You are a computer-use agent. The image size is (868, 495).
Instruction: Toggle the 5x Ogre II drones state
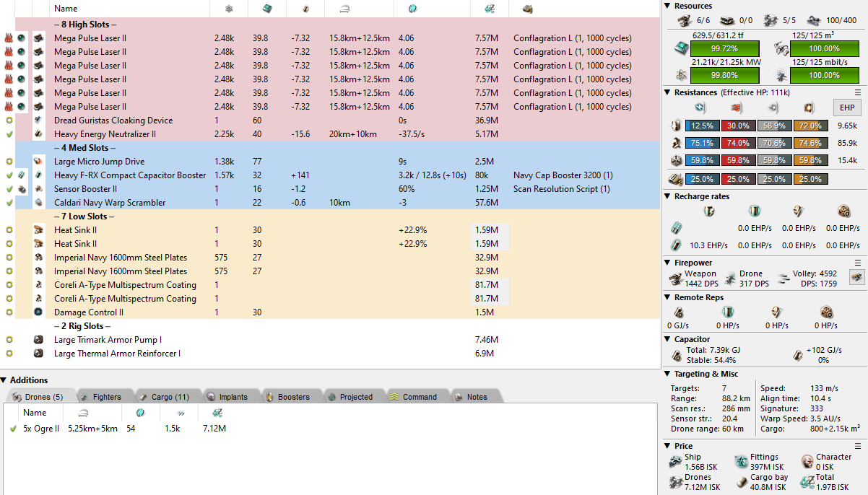12,429
